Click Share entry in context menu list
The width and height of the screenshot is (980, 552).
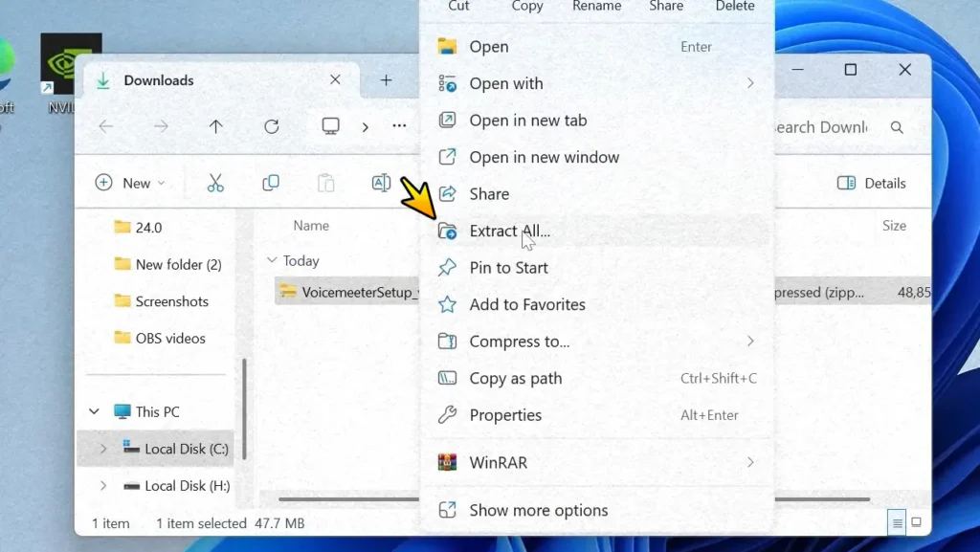(x=597, y=194)
